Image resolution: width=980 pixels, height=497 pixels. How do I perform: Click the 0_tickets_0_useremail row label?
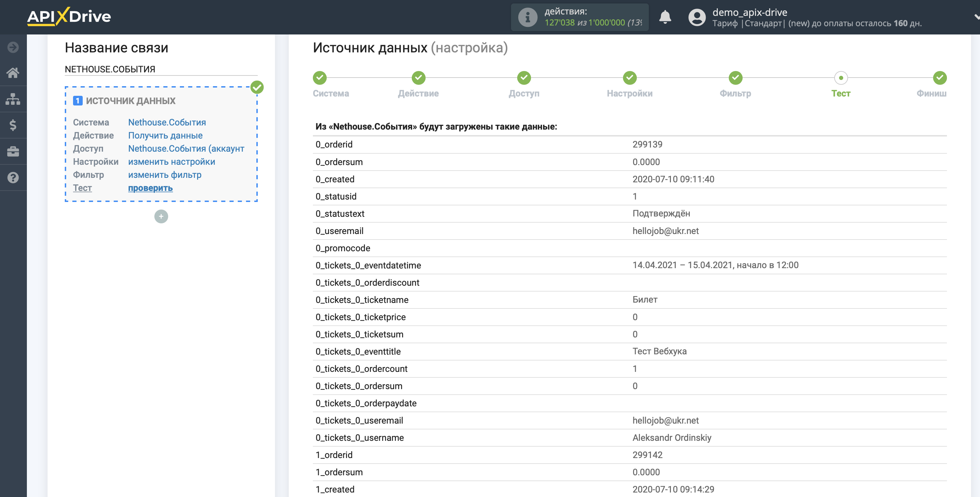click(x=359, y=421)
